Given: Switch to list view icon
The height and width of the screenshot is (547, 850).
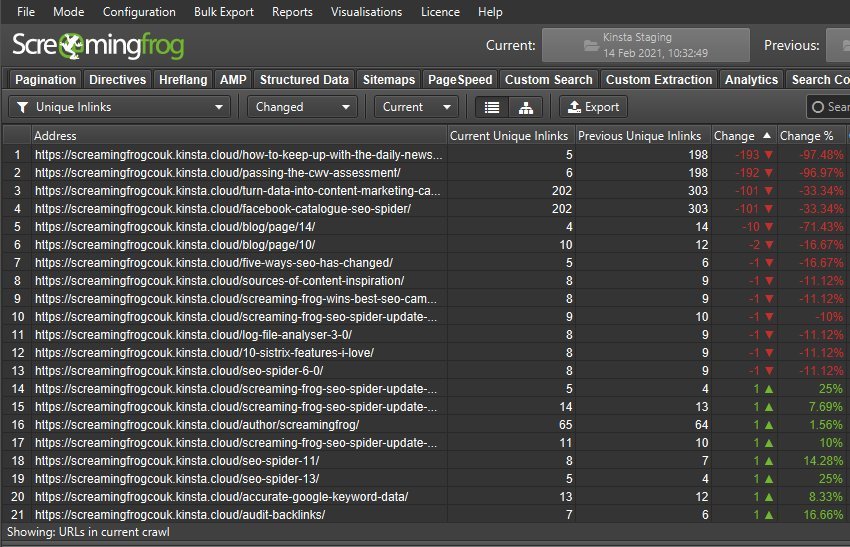Looking at the screenshot, I should click(491, 107).
